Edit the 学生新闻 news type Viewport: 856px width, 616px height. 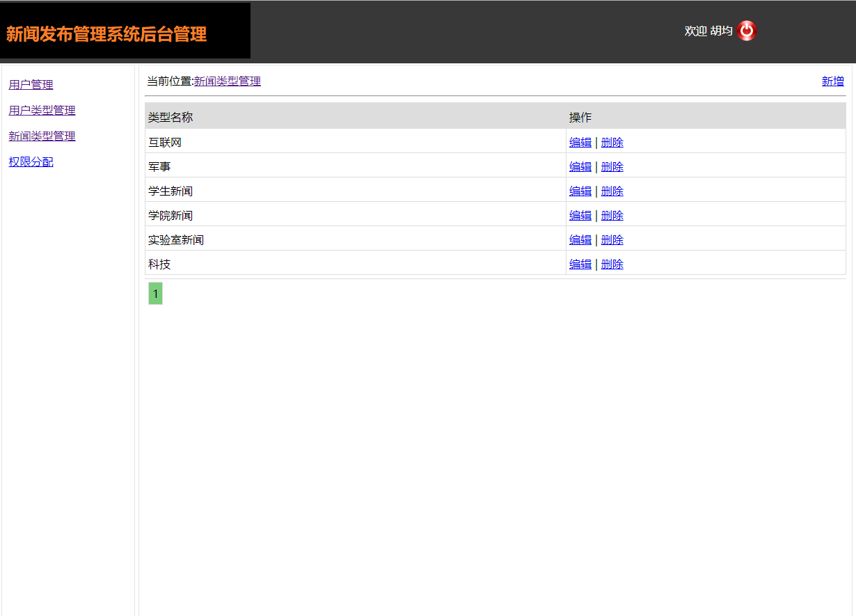click(580, 191)
